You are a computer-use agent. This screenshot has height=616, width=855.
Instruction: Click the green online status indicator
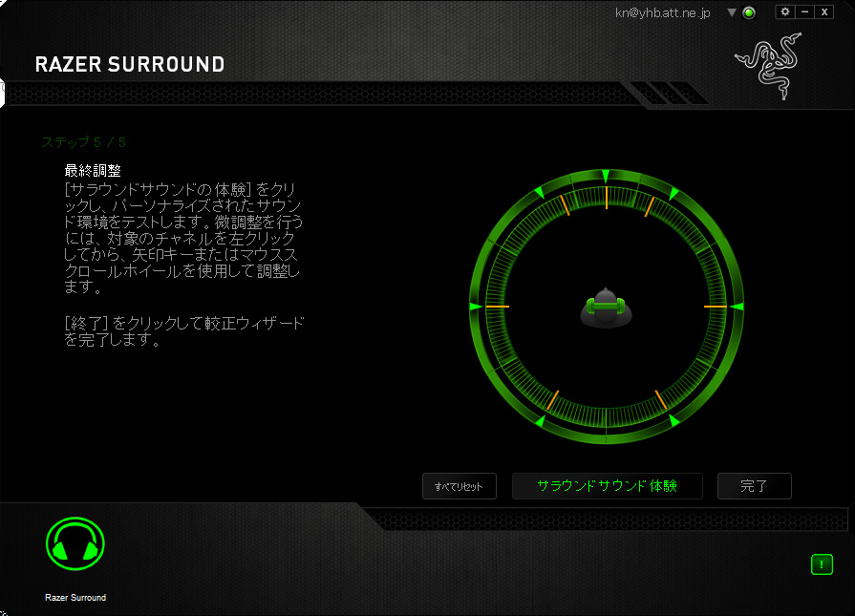[x=749, y=13]
